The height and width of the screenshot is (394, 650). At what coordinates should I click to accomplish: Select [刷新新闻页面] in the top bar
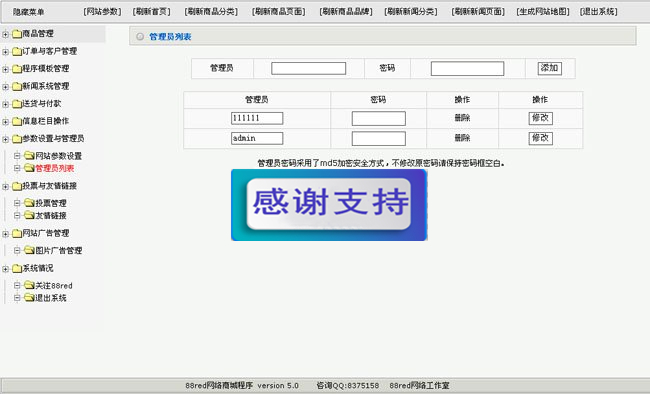[478, 12]
